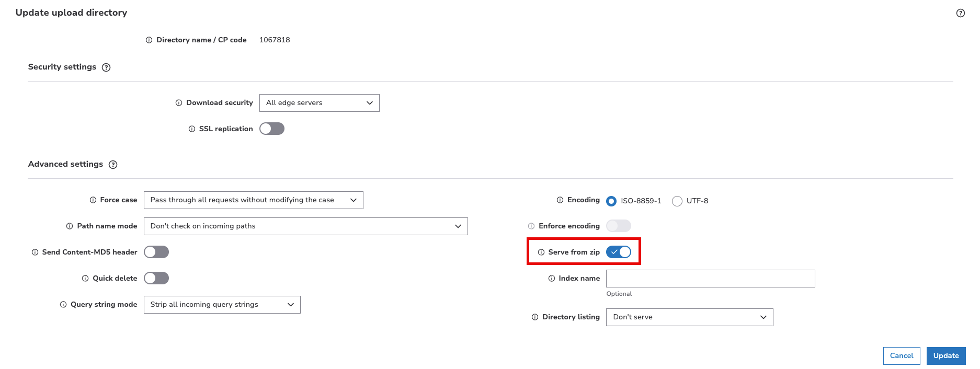Viewport: 980px width, 369px height.
Task: Click info icon next to Serve from zip
Action: 541,252
